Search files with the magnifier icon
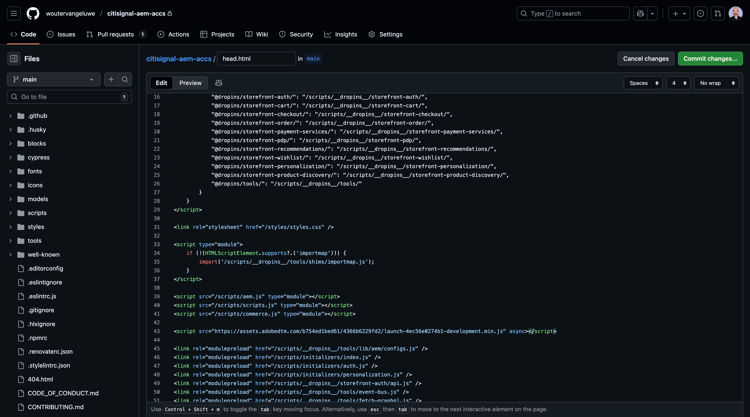This screenshot has height=417, width=750. point(125,79)
